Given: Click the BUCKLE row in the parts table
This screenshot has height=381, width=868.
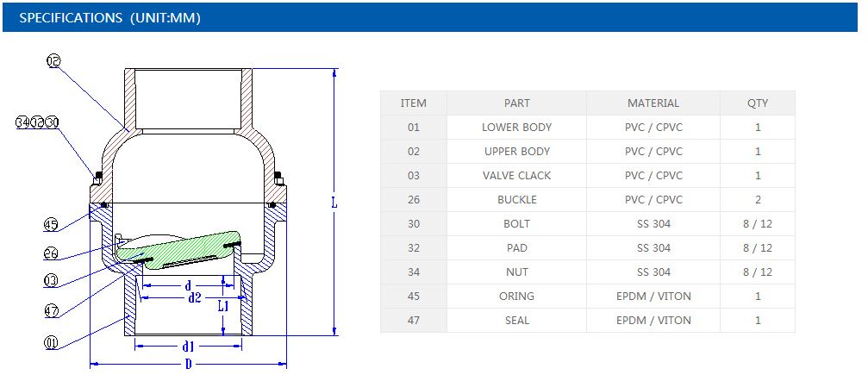Looking at the screenshot, I should tap(516, 200).
